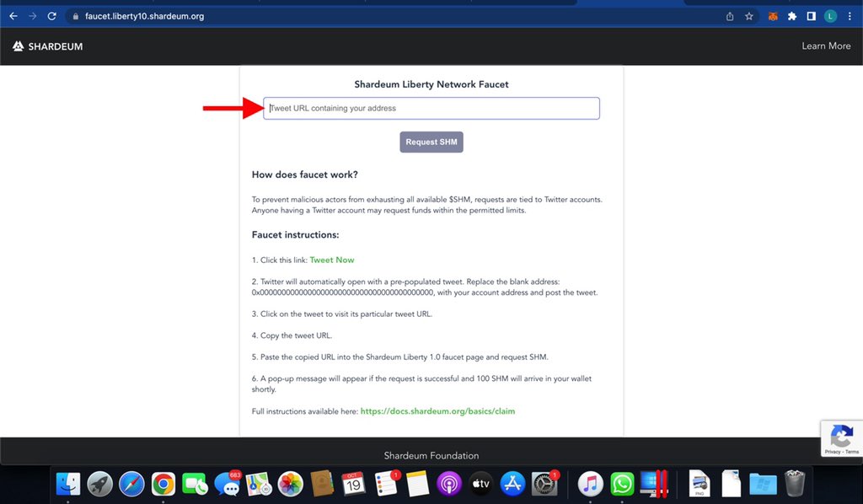Open the Chrome three-dot menu
863x504 pixels.
(850, 17)
